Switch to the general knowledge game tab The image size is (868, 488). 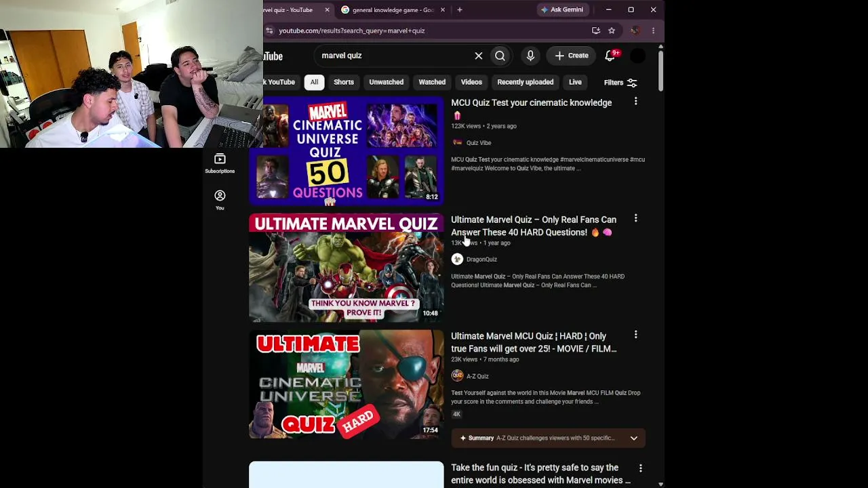tap(393, 9)
